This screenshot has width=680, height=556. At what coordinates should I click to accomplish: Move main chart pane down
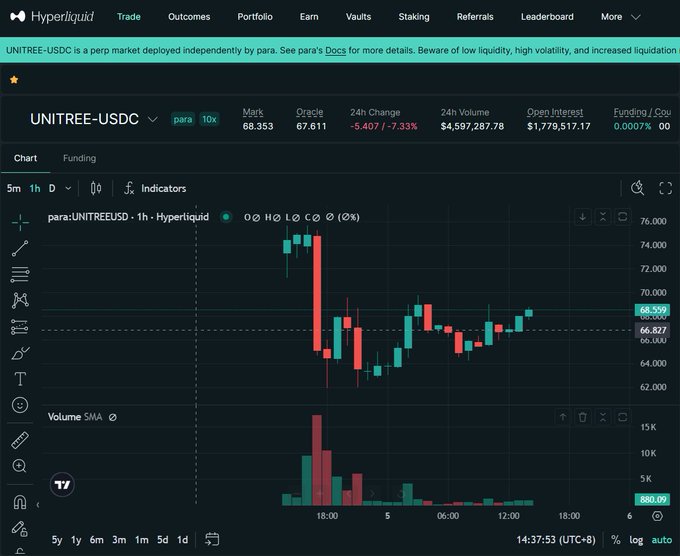point(582,217)
